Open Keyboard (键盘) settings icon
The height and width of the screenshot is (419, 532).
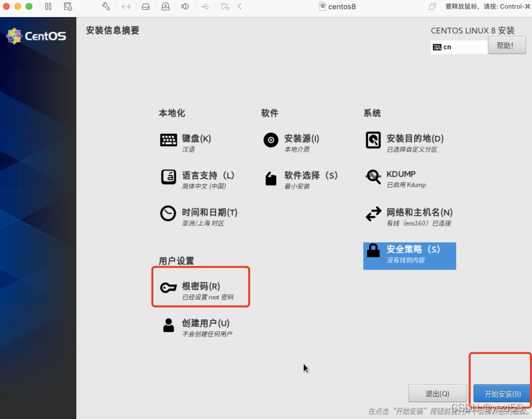168,139
